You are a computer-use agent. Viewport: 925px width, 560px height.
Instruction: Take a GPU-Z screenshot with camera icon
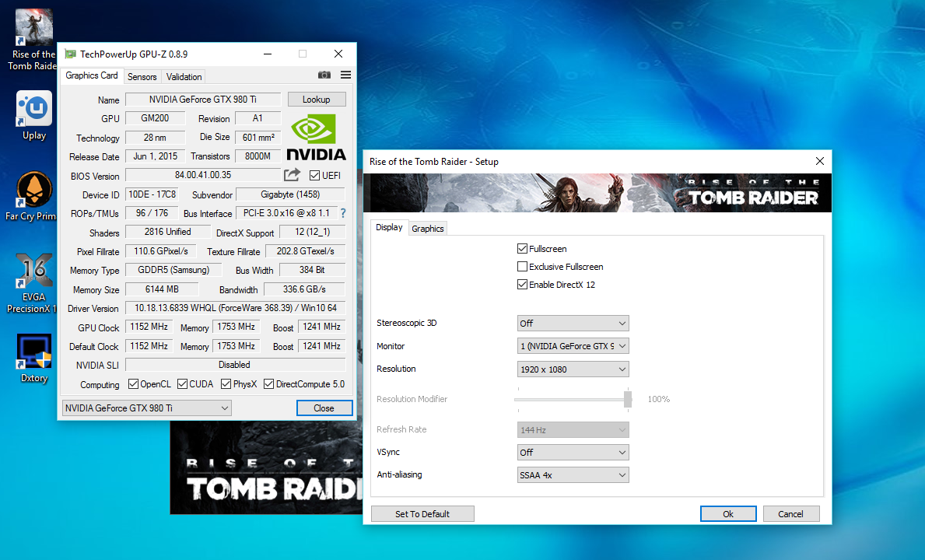324,75
